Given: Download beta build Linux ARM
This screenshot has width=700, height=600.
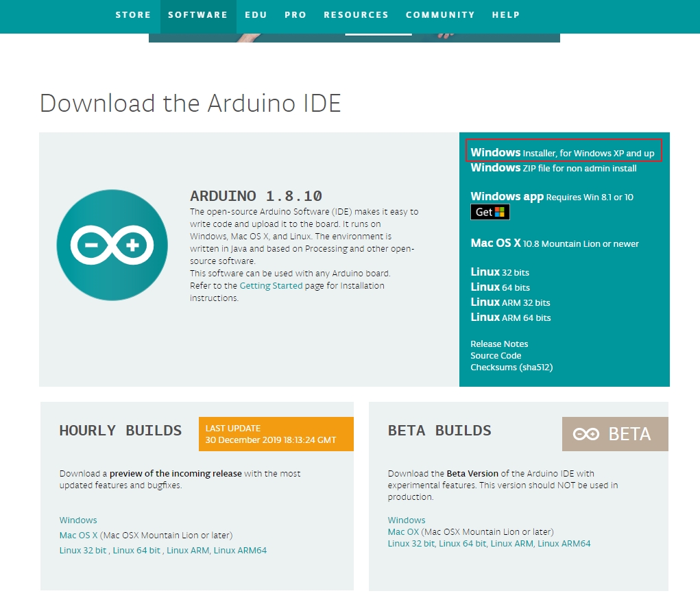Looking at the screenshot, I should [511, 543].
